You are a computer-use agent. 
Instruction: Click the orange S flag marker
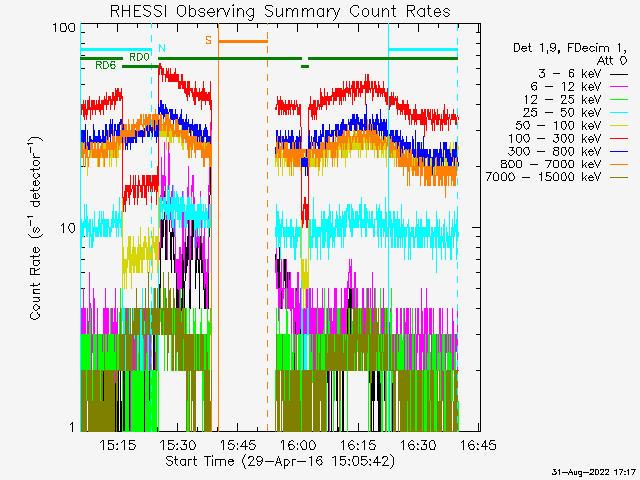tap(209, 40)
